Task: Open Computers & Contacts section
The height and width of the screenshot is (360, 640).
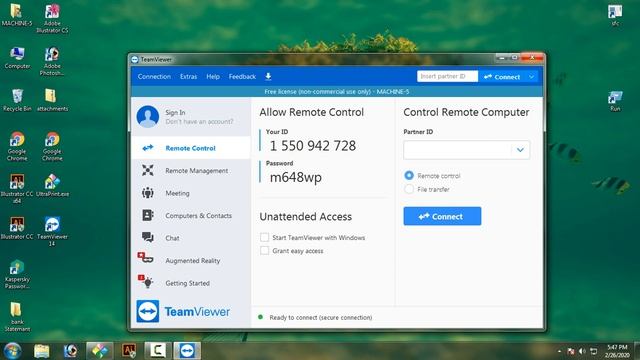Action: click(191, 216)
